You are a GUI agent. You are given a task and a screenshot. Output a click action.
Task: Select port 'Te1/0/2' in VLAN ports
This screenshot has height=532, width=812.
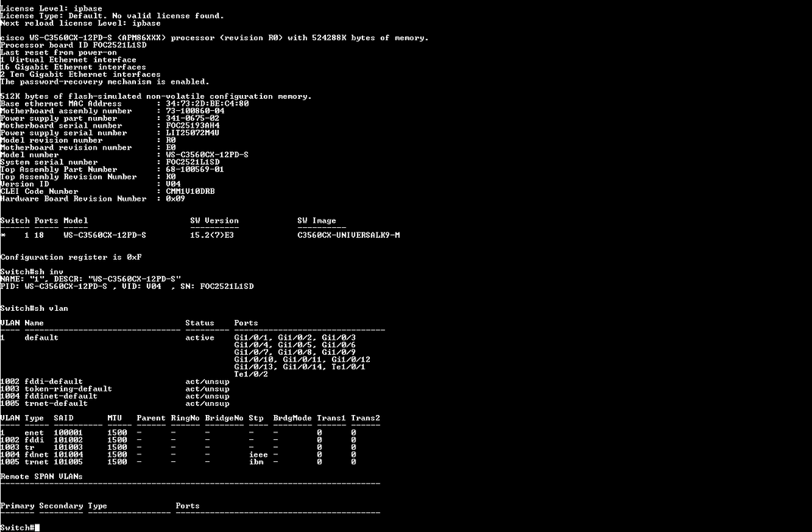click(x=251, y=374)
